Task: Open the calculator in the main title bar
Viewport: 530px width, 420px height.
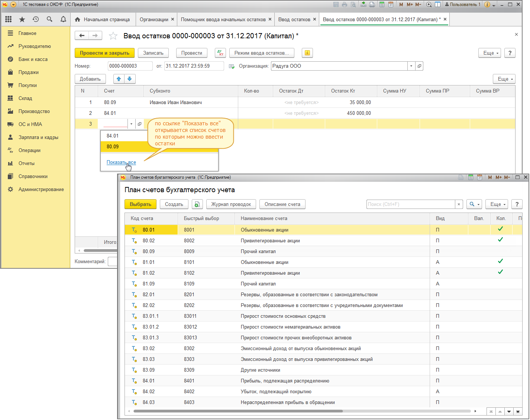Action: coord(382,4)
